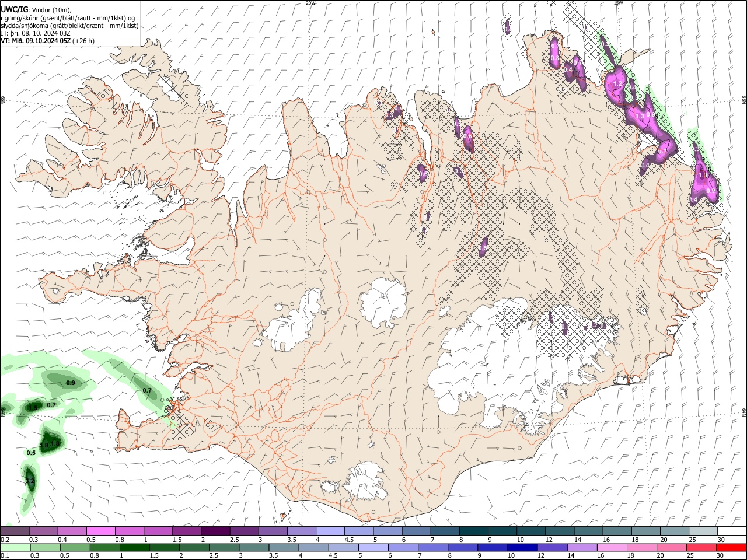
Task: Click the '0.5' value beside the dark green cell
Action: 31,453
